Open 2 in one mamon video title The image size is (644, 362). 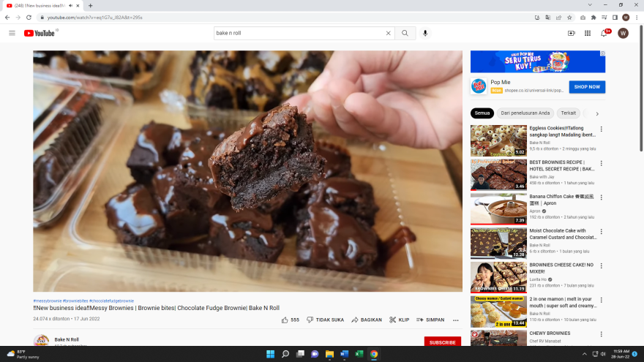(x=563, y=303)
